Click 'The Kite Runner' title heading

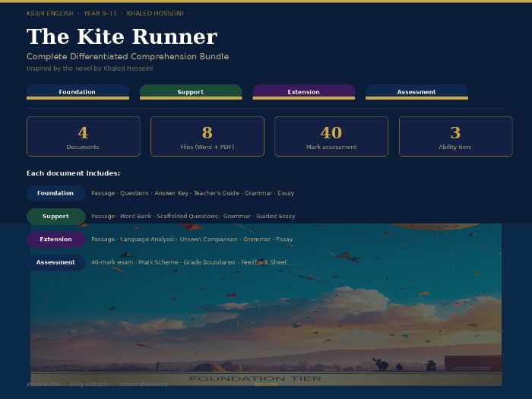(x=122, y=36)
